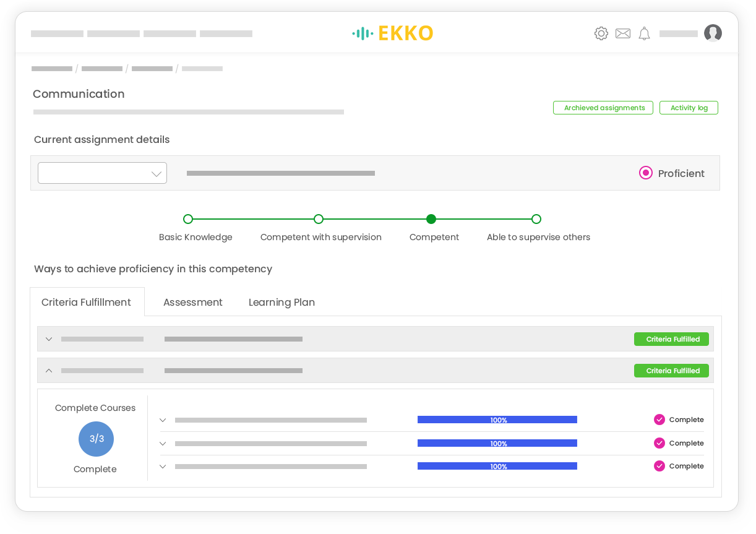Click the Basic Knowledge label
This screenshot has width=756, height=534.
(195, 237)
